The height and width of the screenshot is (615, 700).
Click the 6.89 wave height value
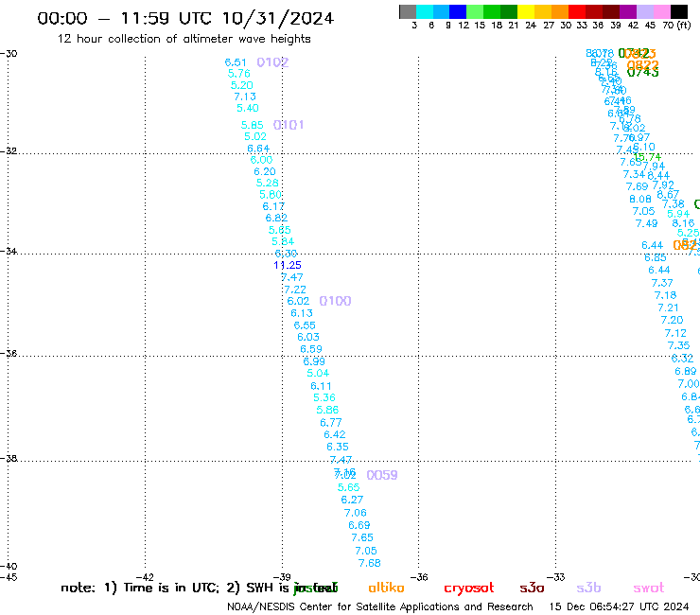(x=686, y=371)
